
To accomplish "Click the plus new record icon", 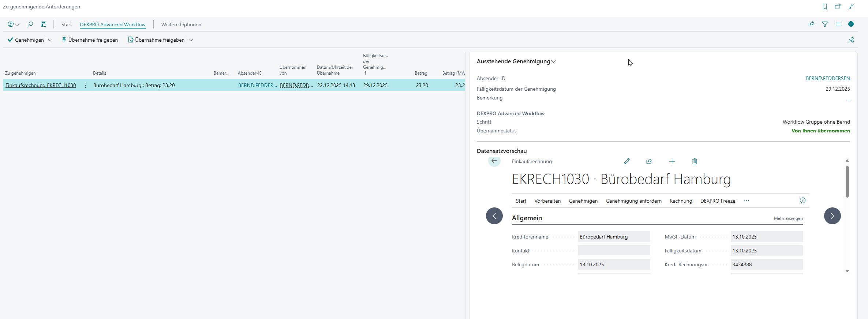I will (672, 161).
